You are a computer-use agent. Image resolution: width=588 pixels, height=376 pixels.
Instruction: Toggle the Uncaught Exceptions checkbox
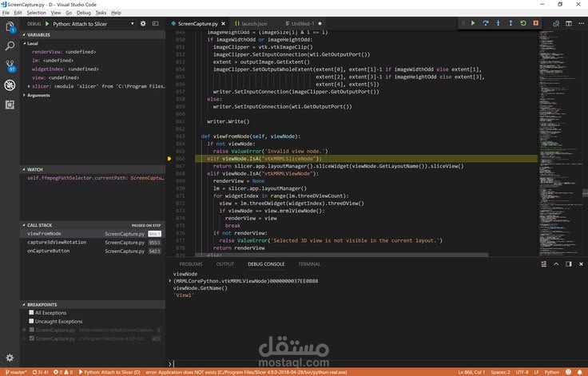pyautogui.click(x=31, y=321)
